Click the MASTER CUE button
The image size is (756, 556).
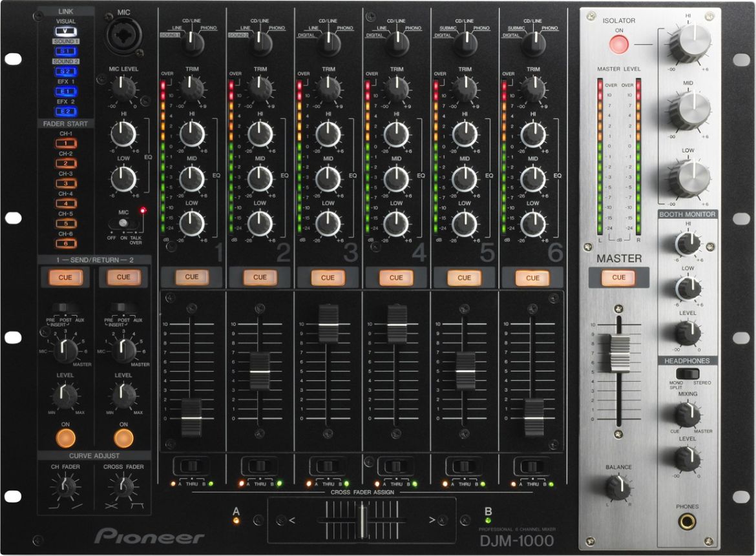(618, 278)
